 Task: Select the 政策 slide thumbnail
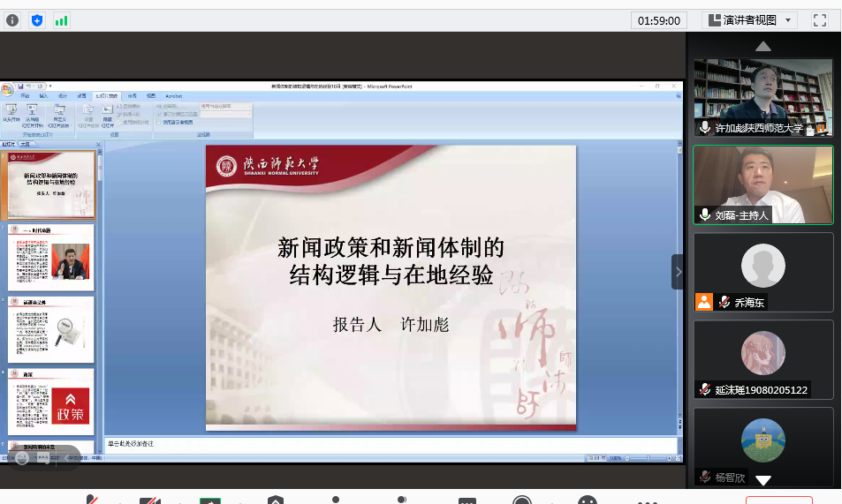(x=51, y=402)
